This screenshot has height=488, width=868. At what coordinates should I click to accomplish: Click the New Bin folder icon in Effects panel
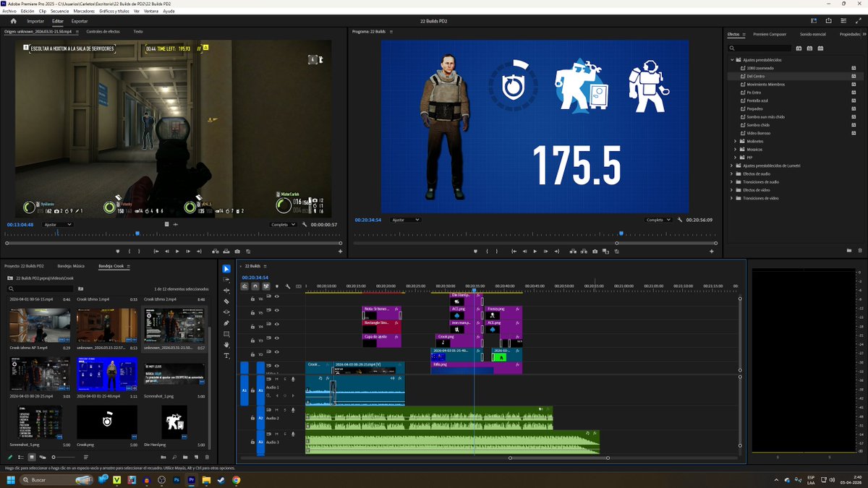pos(848,250)
